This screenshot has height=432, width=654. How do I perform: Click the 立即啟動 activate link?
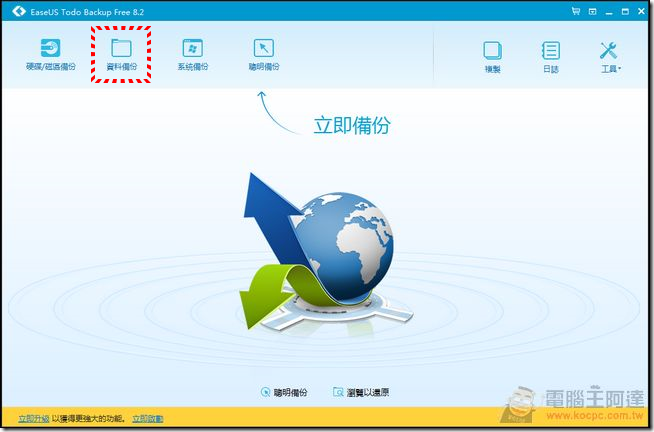click(x=148, y=418)
